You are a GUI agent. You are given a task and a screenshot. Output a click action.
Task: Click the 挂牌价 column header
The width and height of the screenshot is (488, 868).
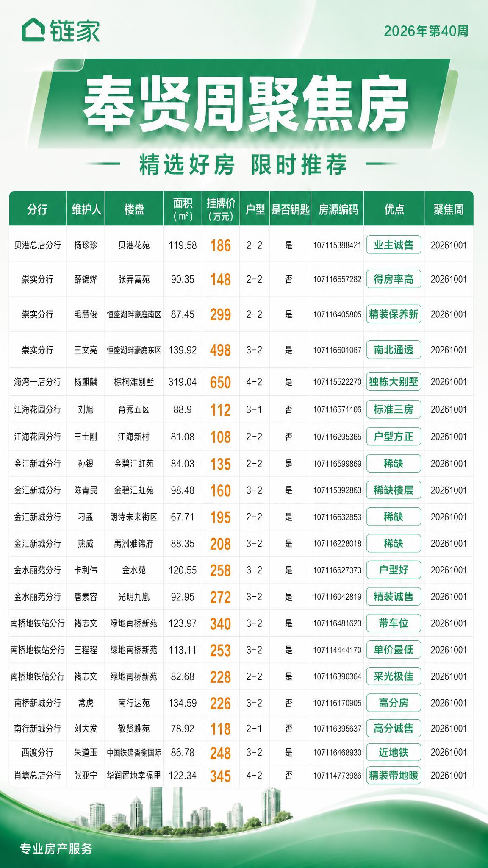pos(221,209)
